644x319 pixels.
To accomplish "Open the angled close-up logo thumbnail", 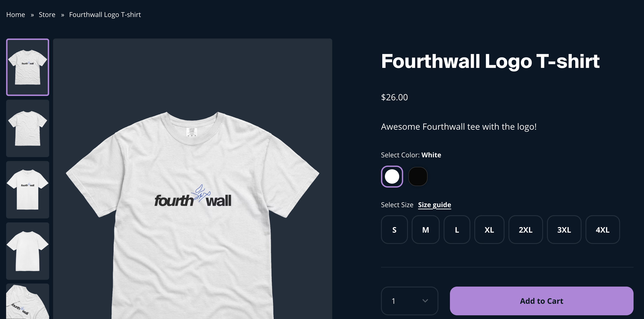I will point(27,301).
